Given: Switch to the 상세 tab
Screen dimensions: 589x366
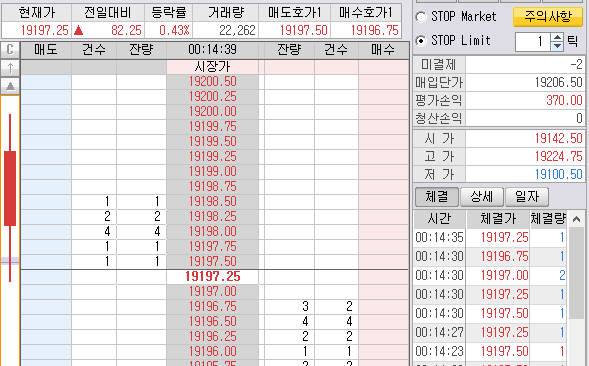Looking at the screenshot, I should point(482,197).
